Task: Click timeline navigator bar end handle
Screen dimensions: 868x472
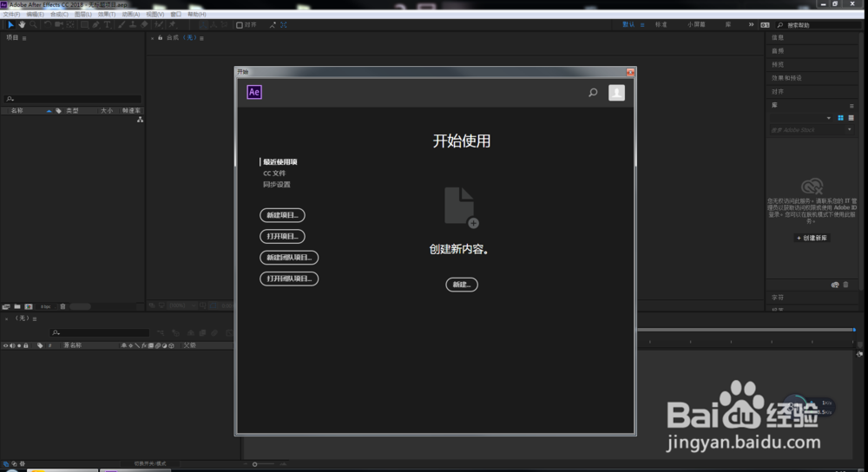Action: pos(854,330)
